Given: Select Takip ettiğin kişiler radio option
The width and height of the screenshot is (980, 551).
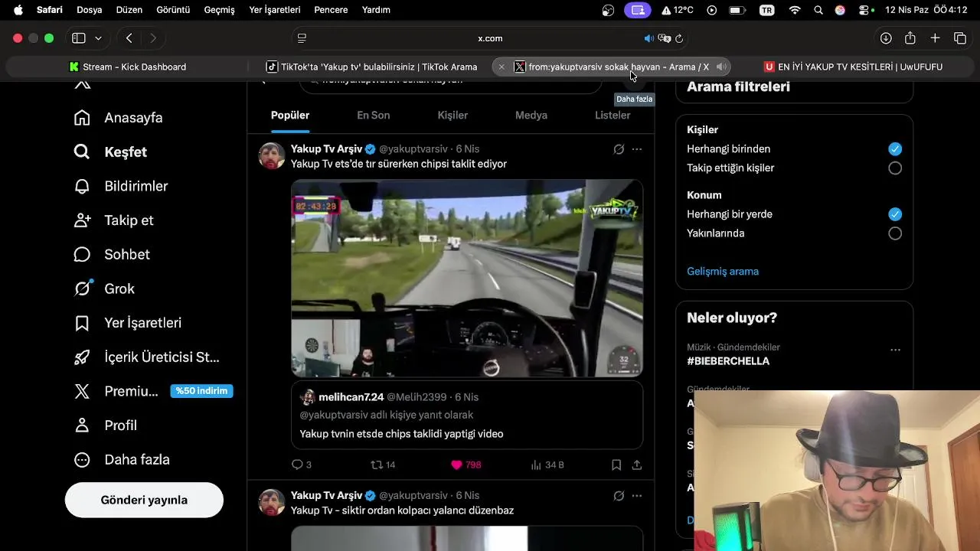Looking at the screenshot, I should [895, 168].
